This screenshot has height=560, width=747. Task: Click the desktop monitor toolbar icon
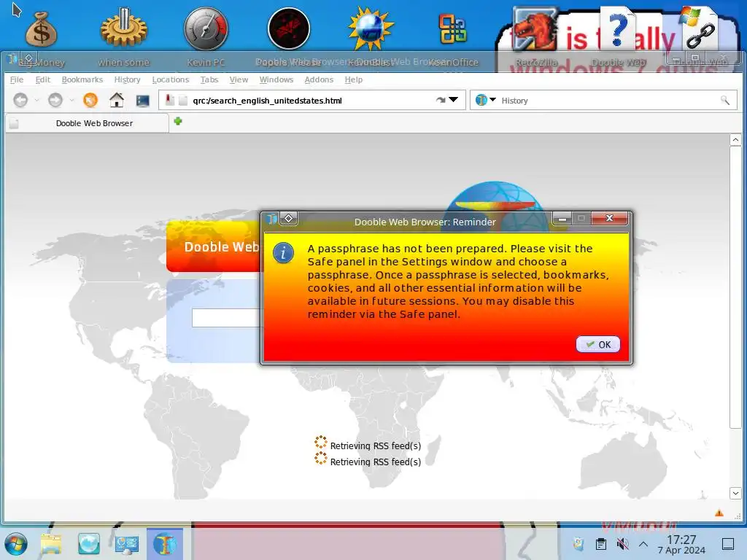tap(142, 101)
